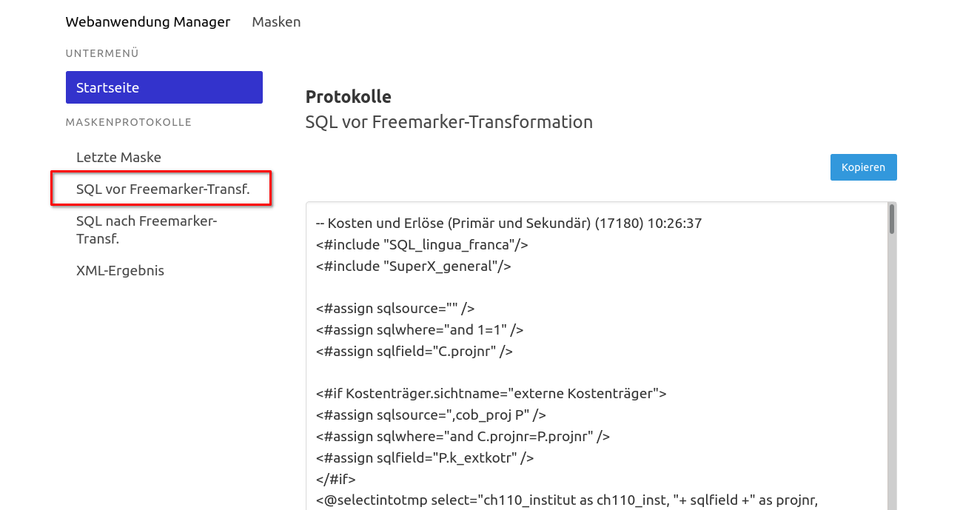Viewport: 980px width, 510px height.
Task: Click the Protokolle page heading
Action: pos(348,96)
